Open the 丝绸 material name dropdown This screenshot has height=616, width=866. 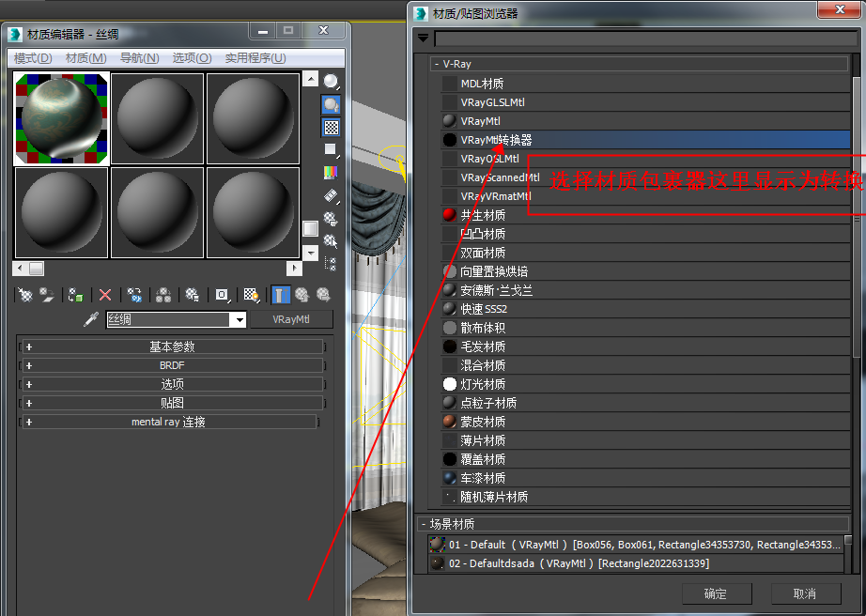(x=240, y=319)
